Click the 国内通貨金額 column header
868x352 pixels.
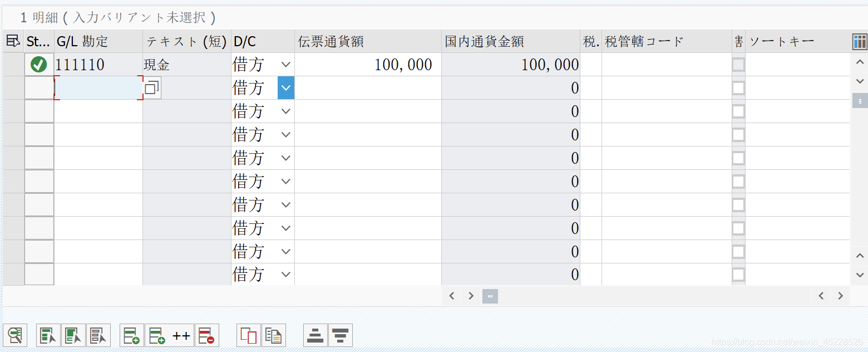[511, 41]
